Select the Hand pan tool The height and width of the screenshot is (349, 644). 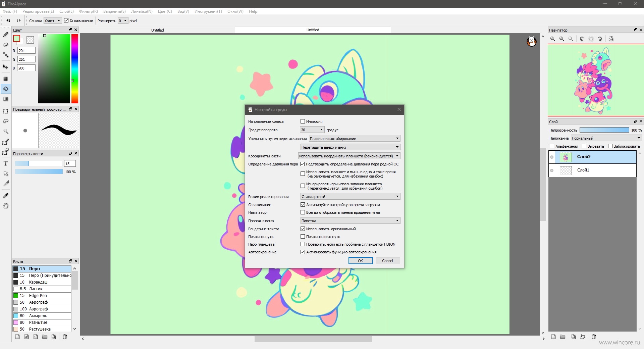[x=5, y=206]
